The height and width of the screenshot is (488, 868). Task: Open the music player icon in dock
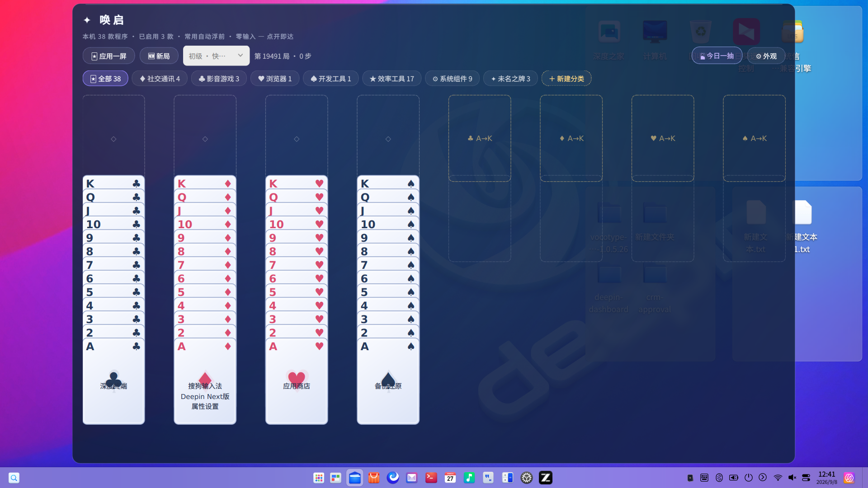[x=469, y=478]
